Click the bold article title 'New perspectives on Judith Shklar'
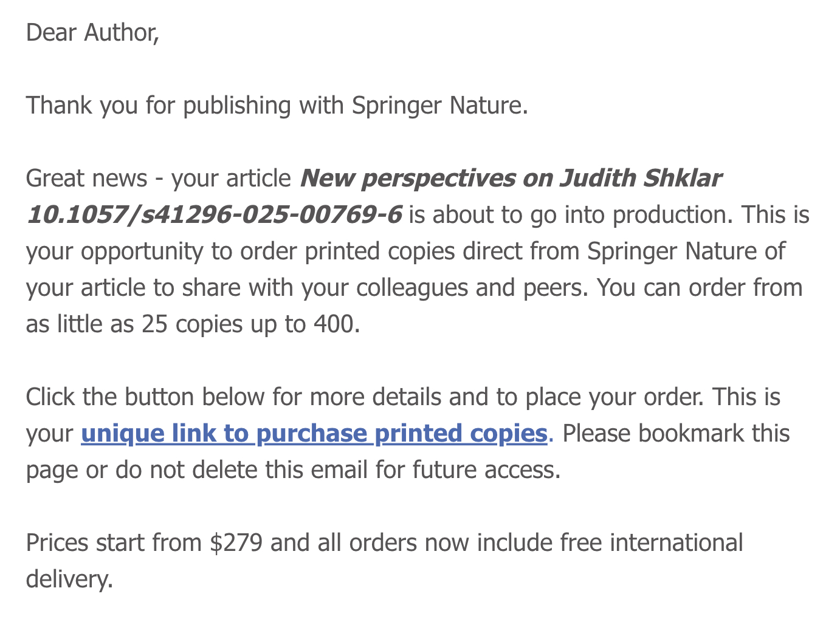The height and width of the screenshot is (622, 840). click(511, 179)
